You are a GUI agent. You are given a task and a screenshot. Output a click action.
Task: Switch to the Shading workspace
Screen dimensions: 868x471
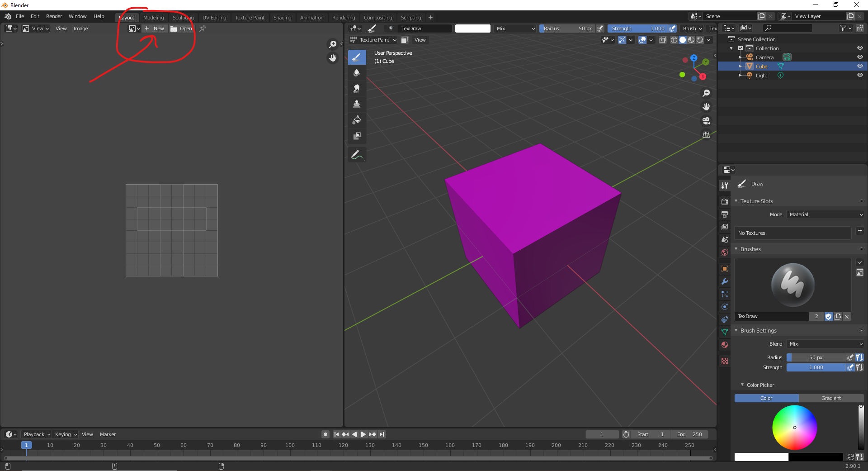click(x=282, y=18)
